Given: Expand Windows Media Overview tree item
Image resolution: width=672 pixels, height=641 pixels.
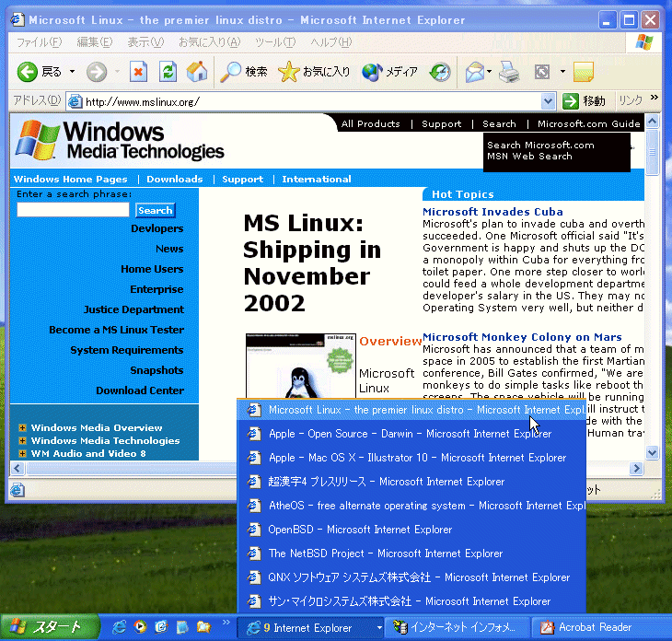Looking at the screenshot, I should (22, 427).
